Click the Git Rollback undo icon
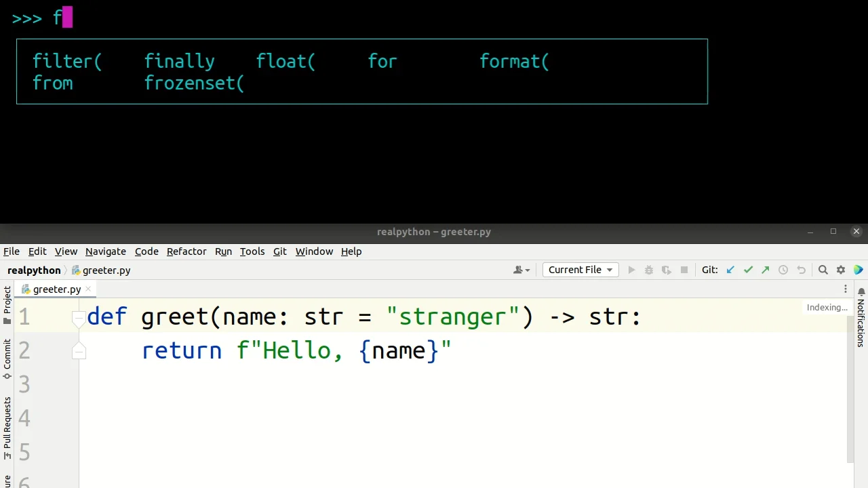Image resolution: width=868 pixels, height=488 pixels. [x=801, y=270]
